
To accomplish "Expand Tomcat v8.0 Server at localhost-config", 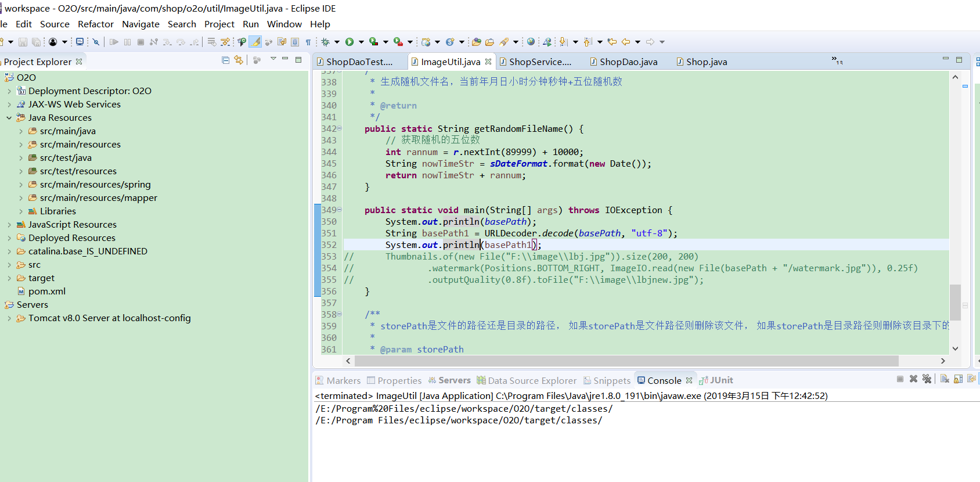I will click(x=9, y=318).
